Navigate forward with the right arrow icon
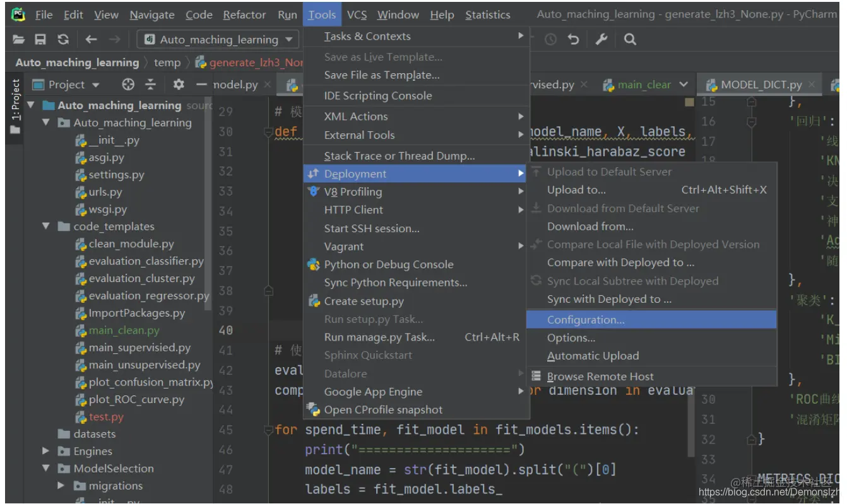Image resolution: width=847 pixels, height=504 pixels. 114,39
